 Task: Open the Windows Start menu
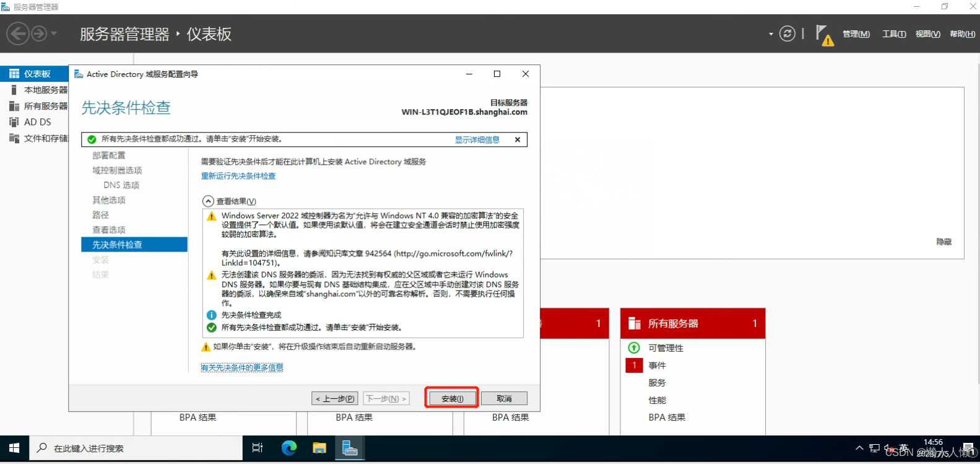[14, 448]
